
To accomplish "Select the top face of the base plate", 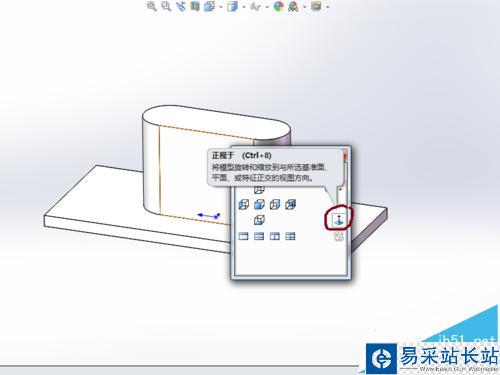I will click(x=100, y=197).
